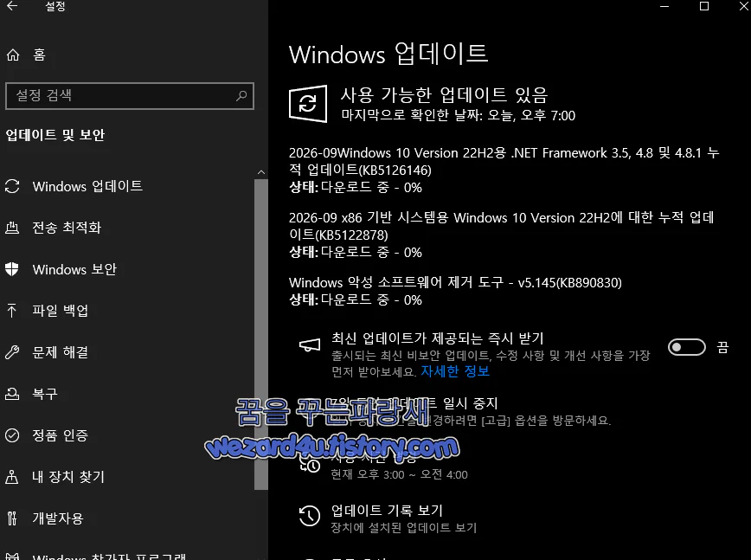
Task: Click 현재 오후 3:00 ~ 오전 4:00 text
Action: pyautogui.click(x=400, y=474)
